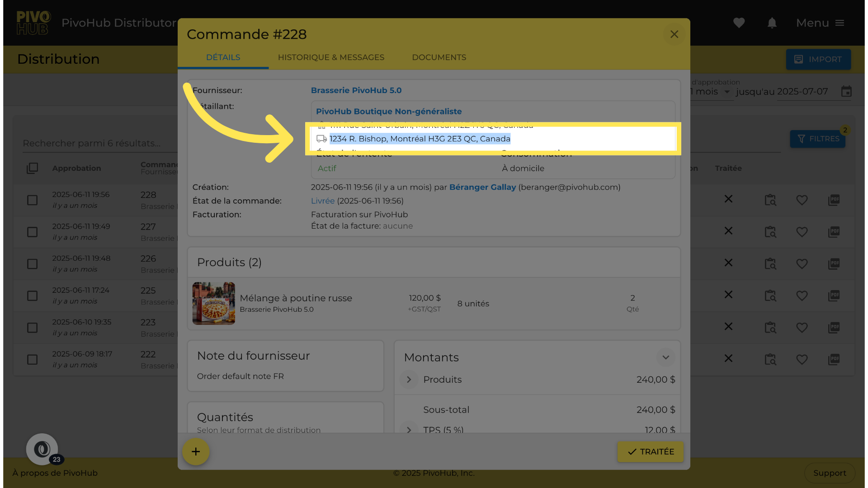The width and height of the screenshot is (868, 488).
Task: Click the PDF icon for order 228
Action: pos(834,200)
